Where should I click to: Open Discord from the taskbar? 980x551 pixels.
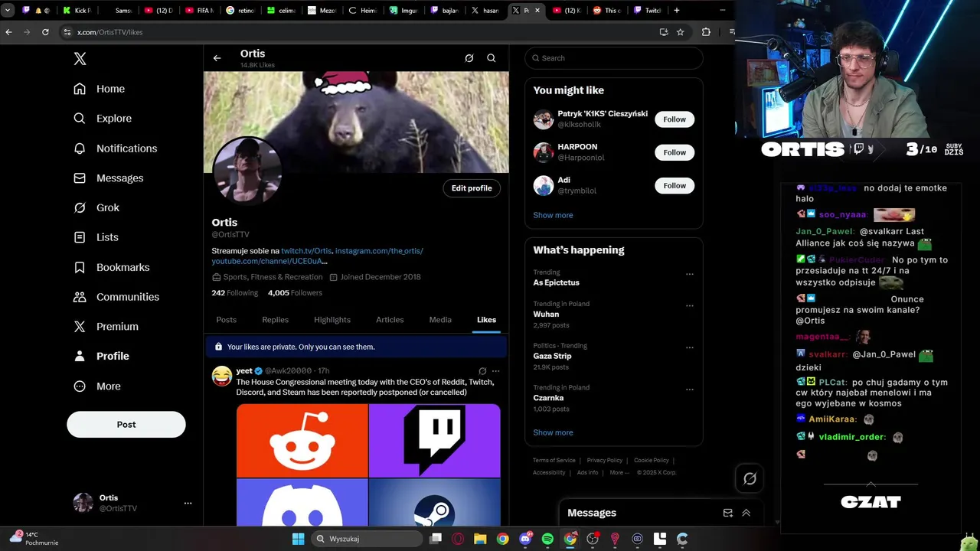[x=525, y=539]
